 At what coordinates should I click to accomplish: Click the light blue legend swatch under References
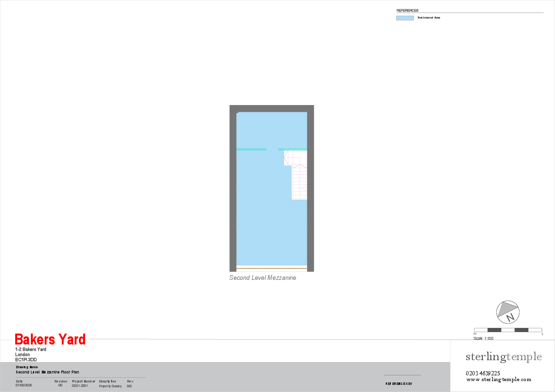point(405,18)
